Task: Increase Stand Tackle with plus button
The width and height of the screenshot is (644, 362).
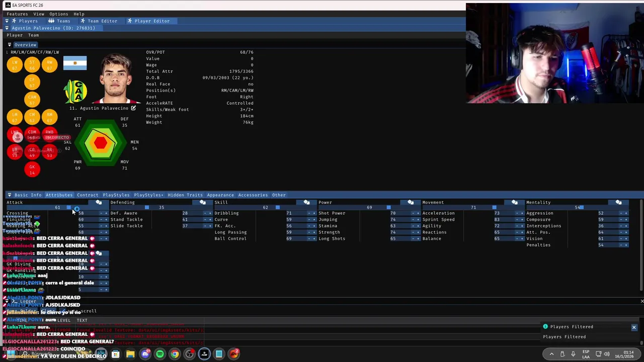Action: click(210, 220)
